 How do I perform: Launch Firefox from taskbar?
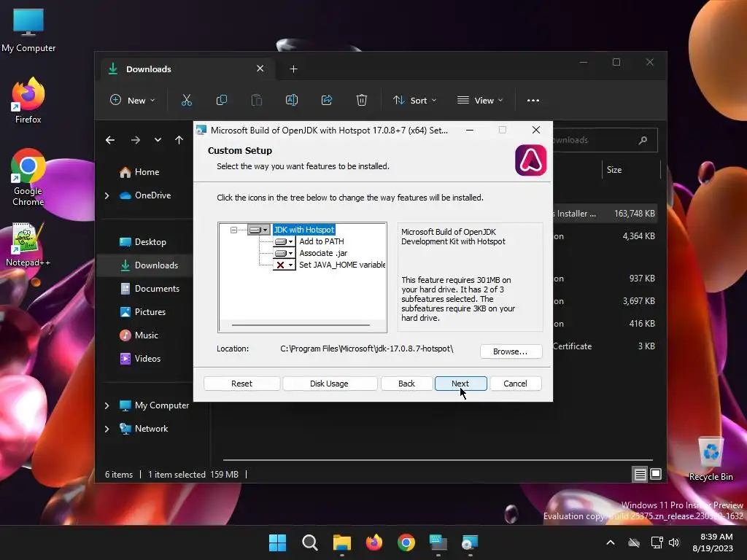point(374,542)
